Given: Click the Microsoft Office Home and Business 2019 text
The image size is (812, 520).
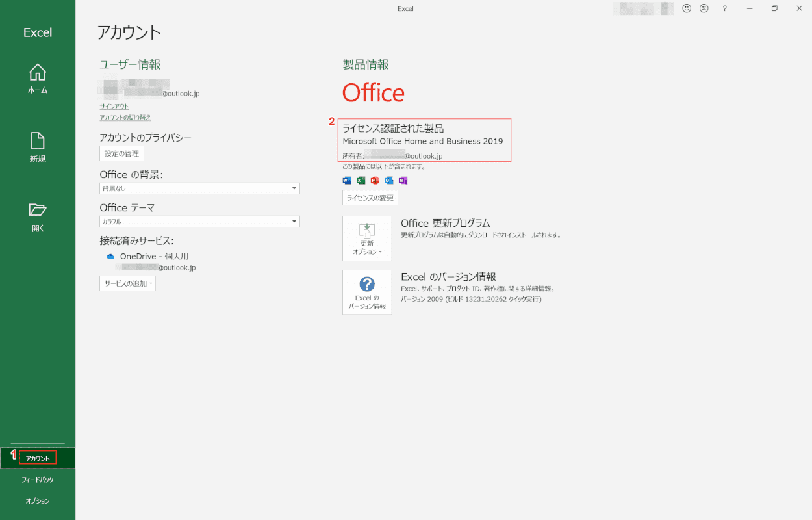Looking at the screenshot, I should tap(423, 141).
